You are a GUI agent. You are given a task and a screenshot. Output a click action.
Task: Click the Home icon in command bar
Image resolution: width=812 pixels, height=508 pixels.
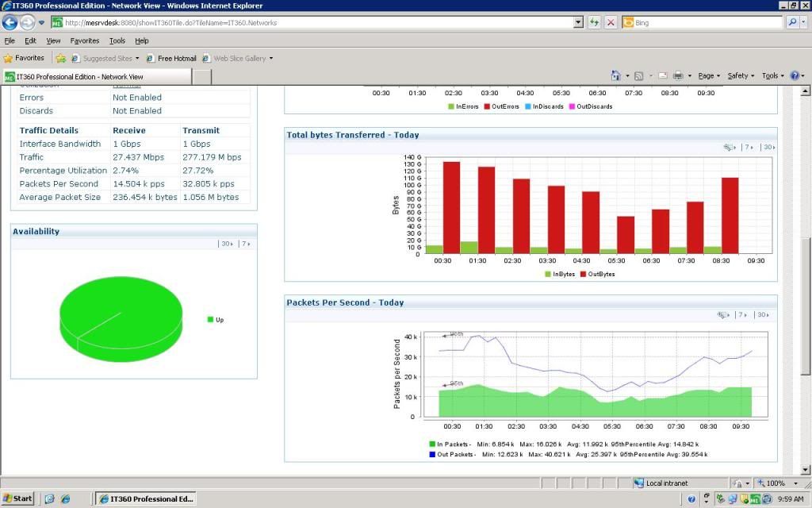(615, 75)
